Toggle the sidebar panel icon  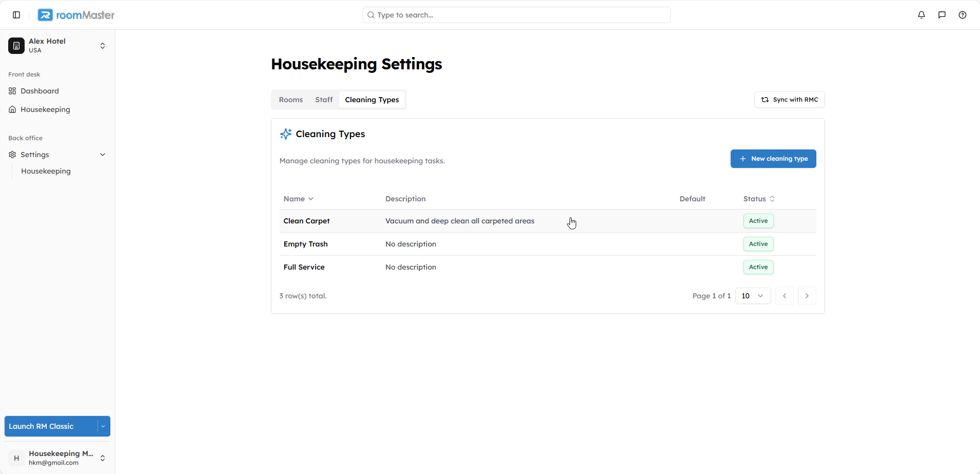click(16, 15)
